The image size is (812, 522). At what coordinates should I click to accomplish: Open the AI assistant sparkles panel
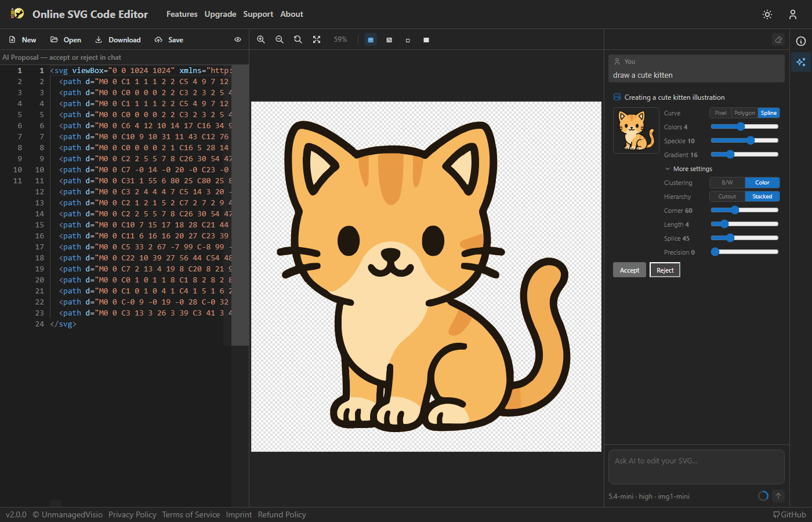tap(801, 62)
